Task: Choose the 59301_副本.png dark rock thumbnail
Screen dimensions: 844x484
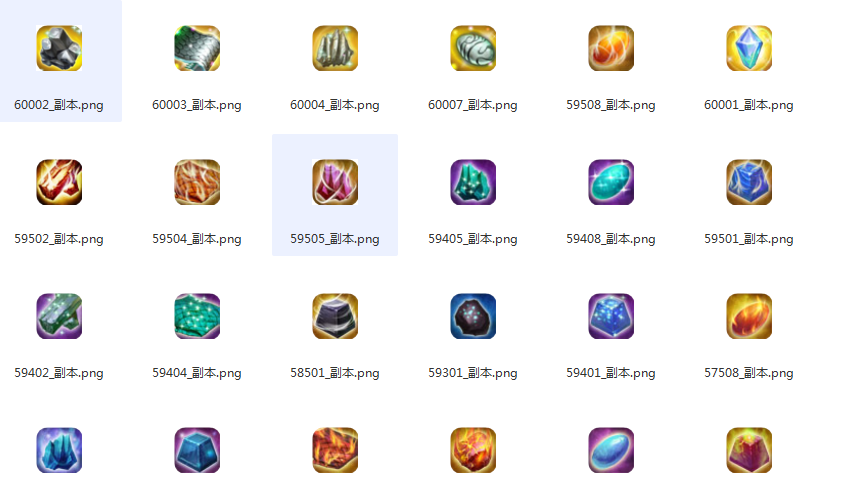Action: (x=473, y=316)
